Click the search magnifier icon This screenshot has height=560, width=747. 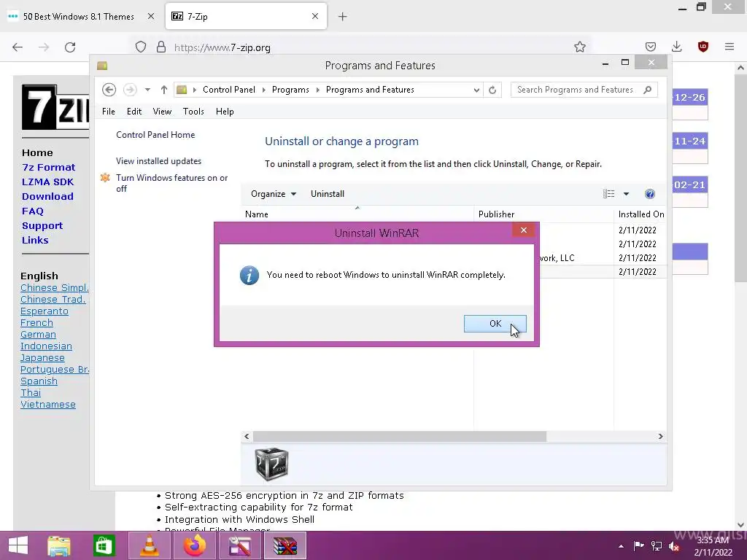[648, 90]
